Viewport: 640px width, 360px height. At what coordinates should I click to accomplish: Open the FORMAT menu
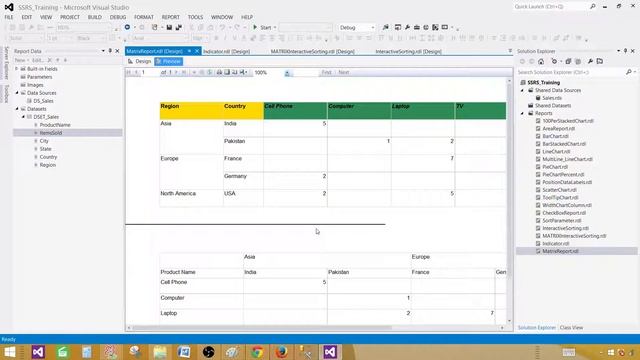[x=144, y=17]
